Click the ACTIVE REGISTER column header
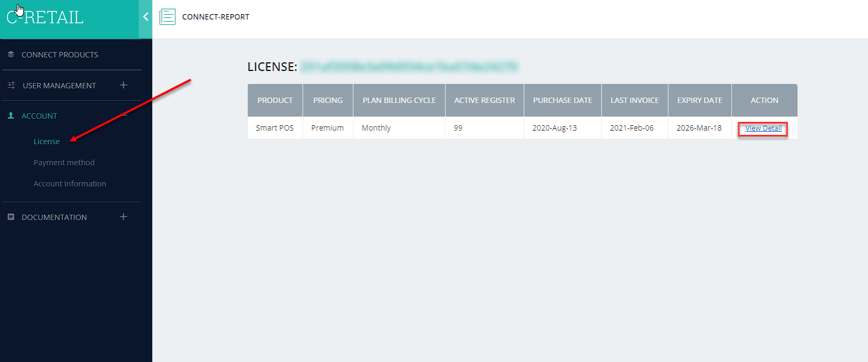This screenshot has width=868, height=362. coord(484,100)
